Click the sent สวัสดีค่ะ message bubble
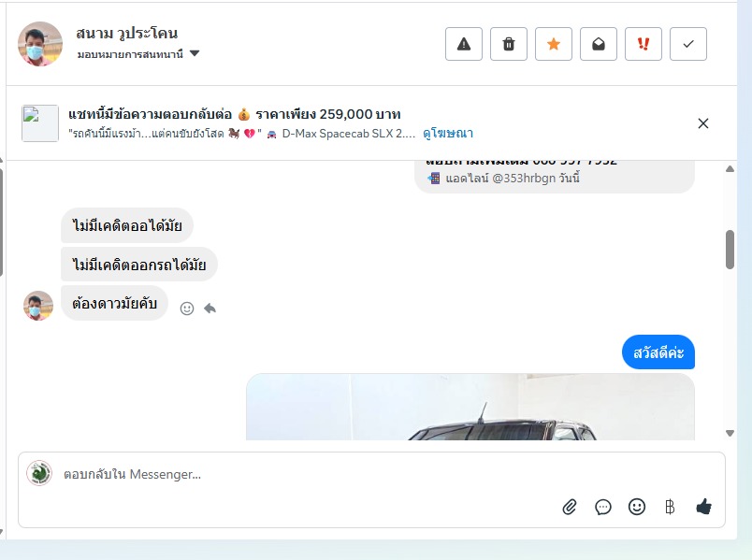The image size is (752, 560). point(658,352)
